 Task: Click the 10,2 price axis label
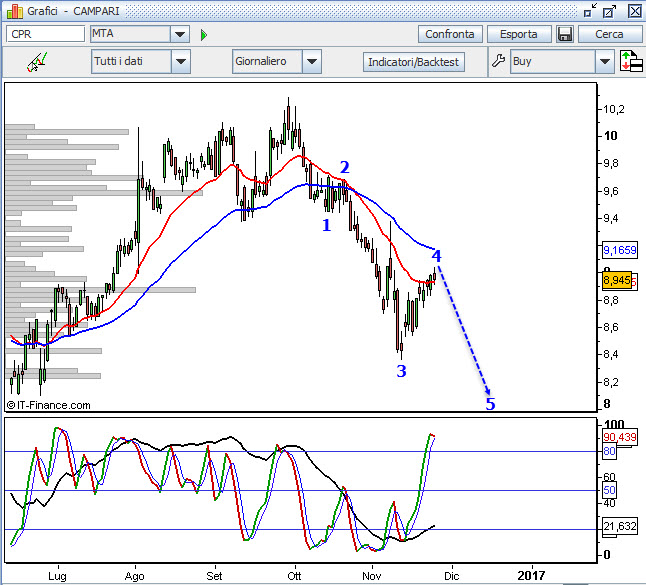click(x=613, y=109)
